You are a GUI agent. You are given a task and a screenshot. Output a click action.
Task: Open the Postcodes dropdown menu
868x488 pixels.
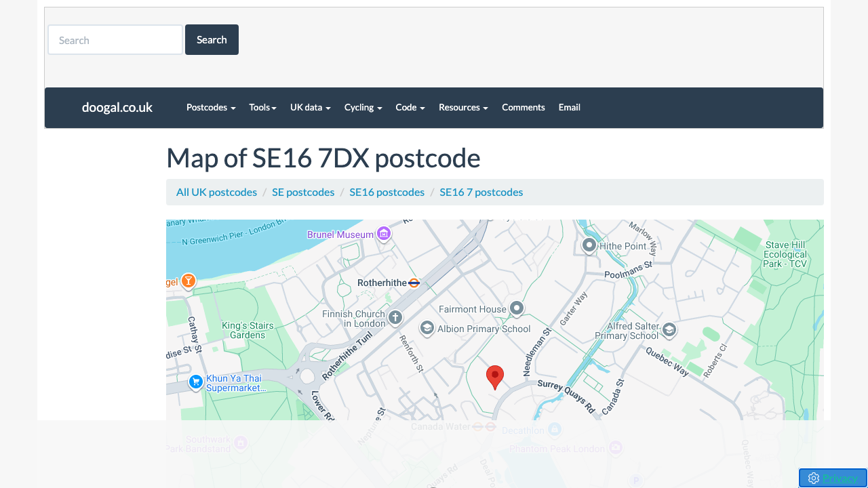pyautogui.click(x=210, y=107)
